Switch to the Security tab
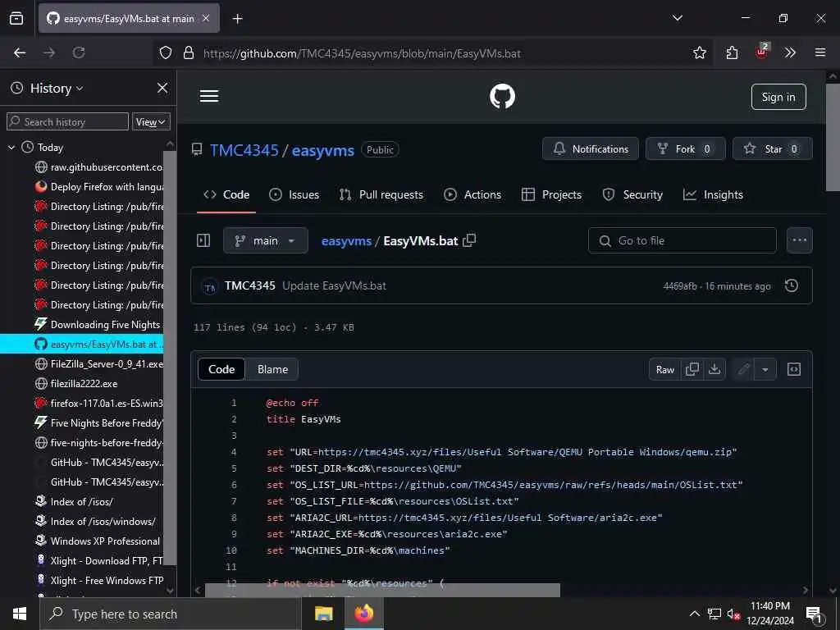Screen dimensions: 840x630 [632, 195]
